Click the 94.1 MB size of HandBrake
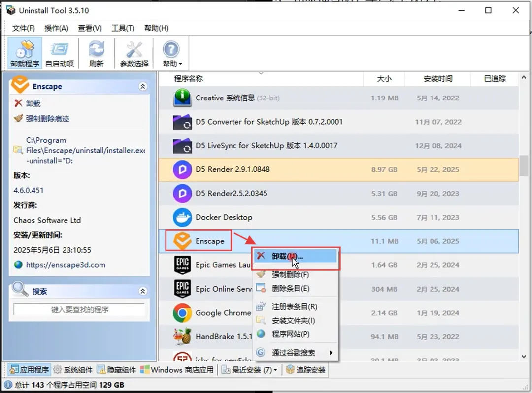532x393 pixels. coord(384,337)
